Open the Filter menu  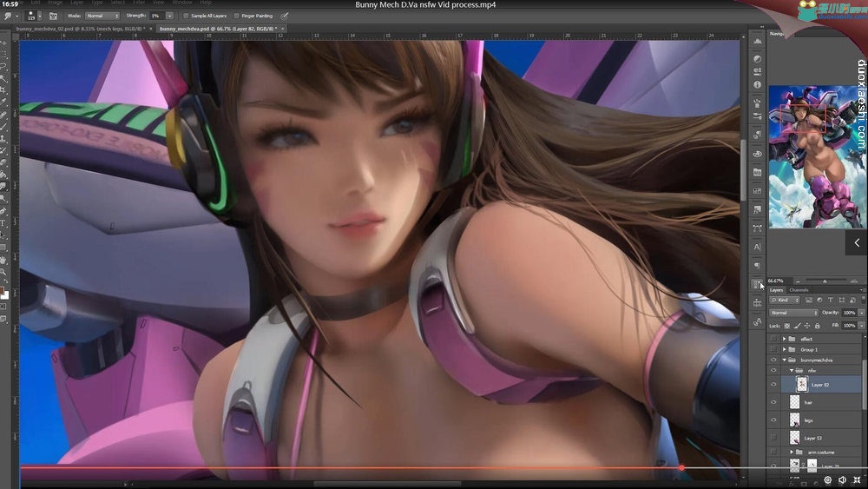pyautogui.click(x=139, y=3)
